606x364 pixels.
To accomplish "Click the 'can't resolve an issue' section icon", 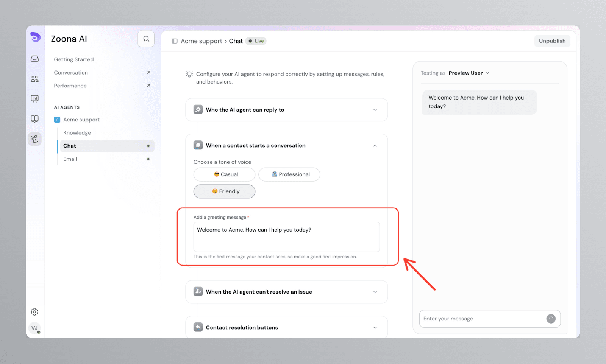I will click(198, 291).
